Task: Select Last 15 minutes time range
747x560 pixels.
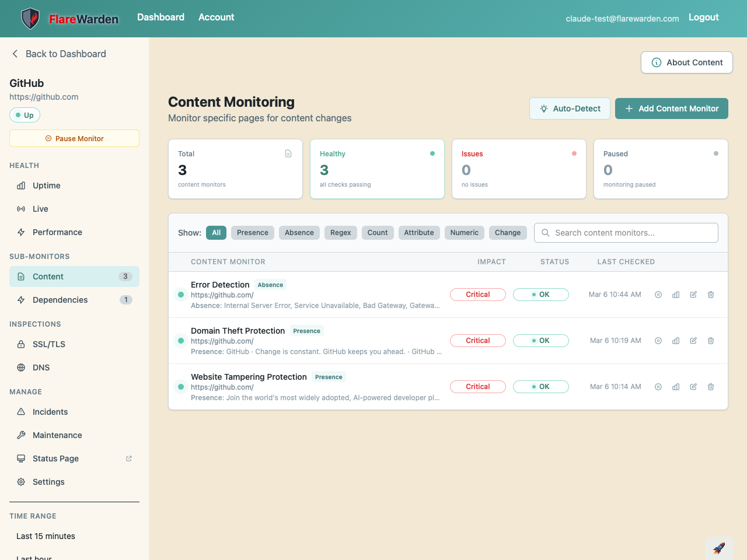Action: point(46,536)
